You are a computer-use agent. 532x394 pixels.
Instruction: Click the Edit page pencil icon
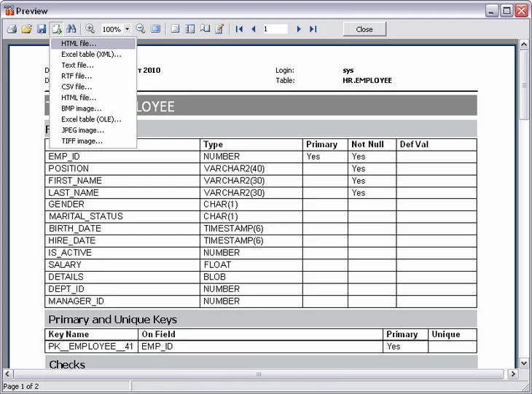click(x=219, y=29)
